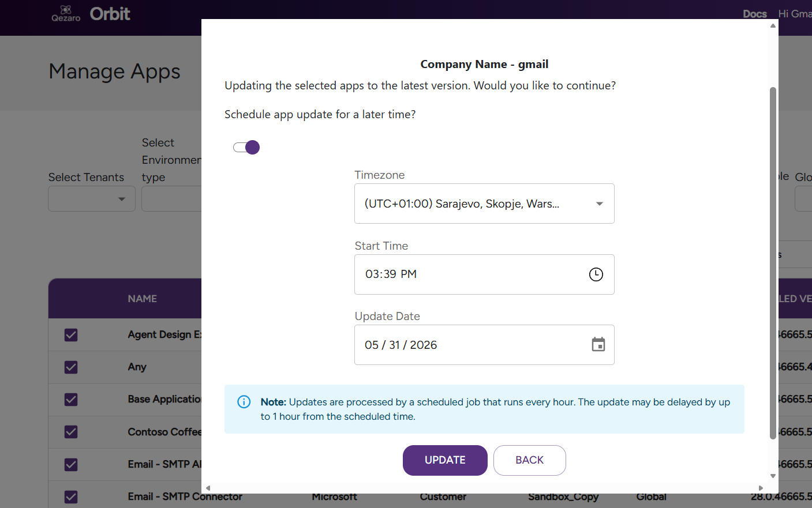Click the Sandbox_Copy cell

(563, 497)
